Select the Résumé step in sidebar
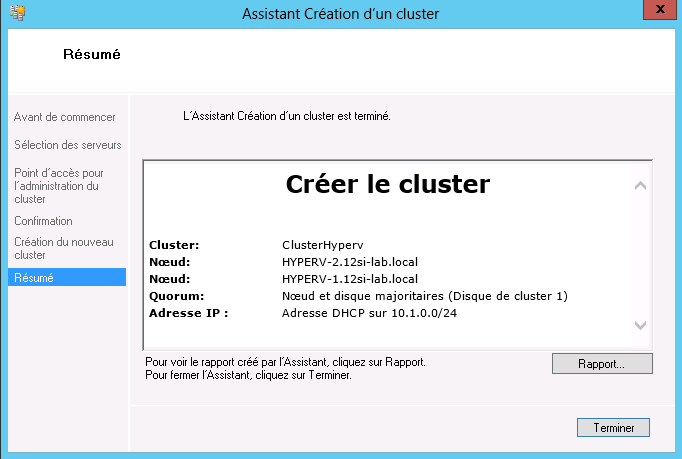 click(x=67, y=277)
